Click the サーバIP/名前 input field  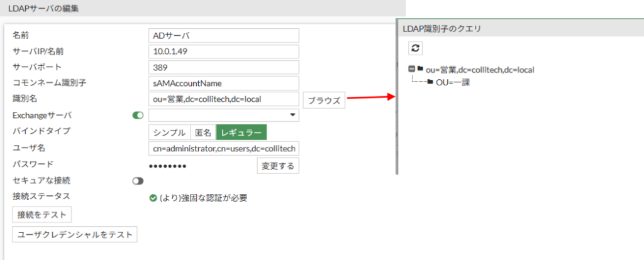pyautogui.click(x=223, y=51)
